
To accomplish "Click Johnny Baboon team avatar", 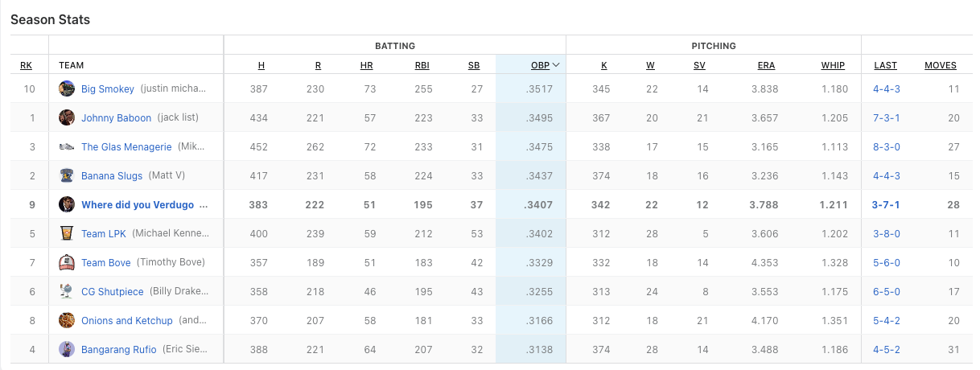I will 67,117.
